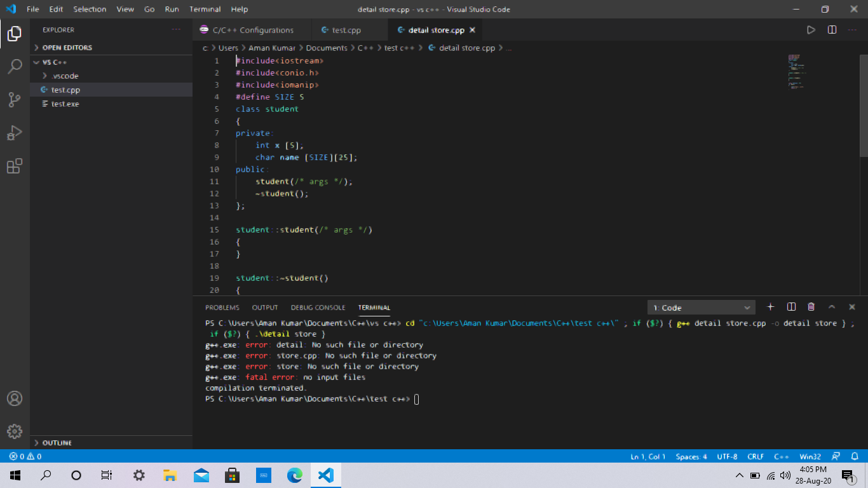868x488 pixels.
Task: Split the editor using the split icon
Action: [832, 29]
